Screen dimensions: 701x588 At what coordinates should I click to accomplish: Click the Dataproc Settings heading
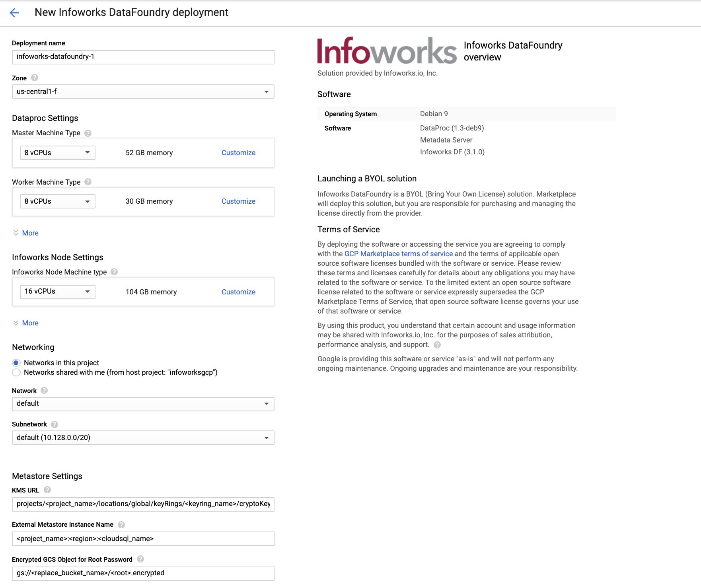pyautogui.click(x=45, y=118)
